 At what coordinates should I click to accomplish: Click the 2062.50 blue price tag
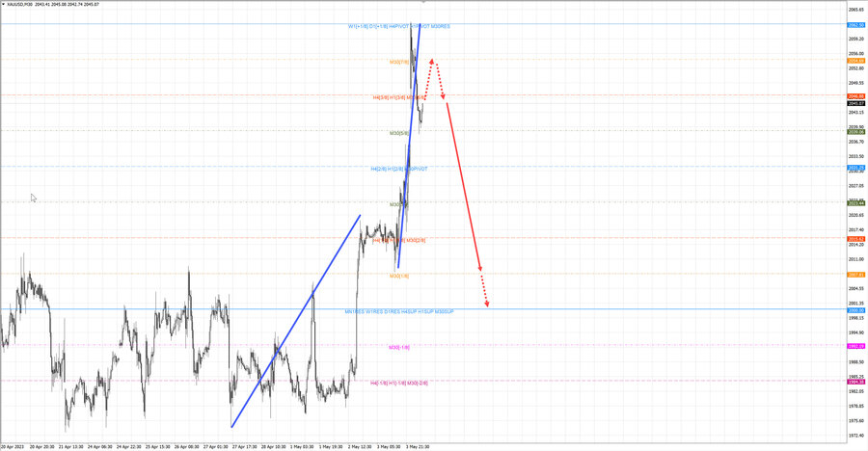pos(855,25)
